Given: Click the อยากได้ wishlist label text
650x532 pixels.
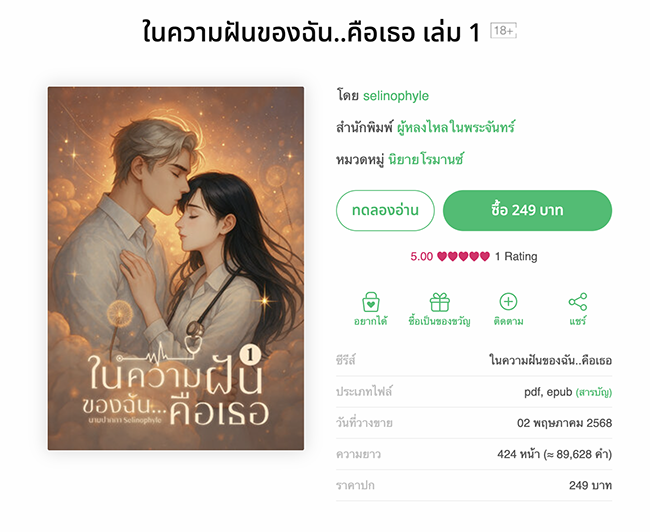Looking at the screenshot, I should point(371,321).
